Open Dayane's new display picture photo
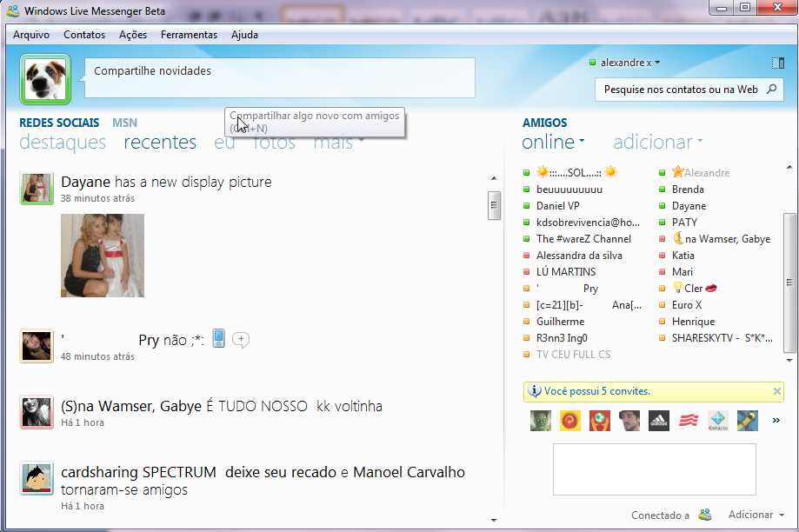This screenshot has width=799, height=532. click(x=103, y=256)
